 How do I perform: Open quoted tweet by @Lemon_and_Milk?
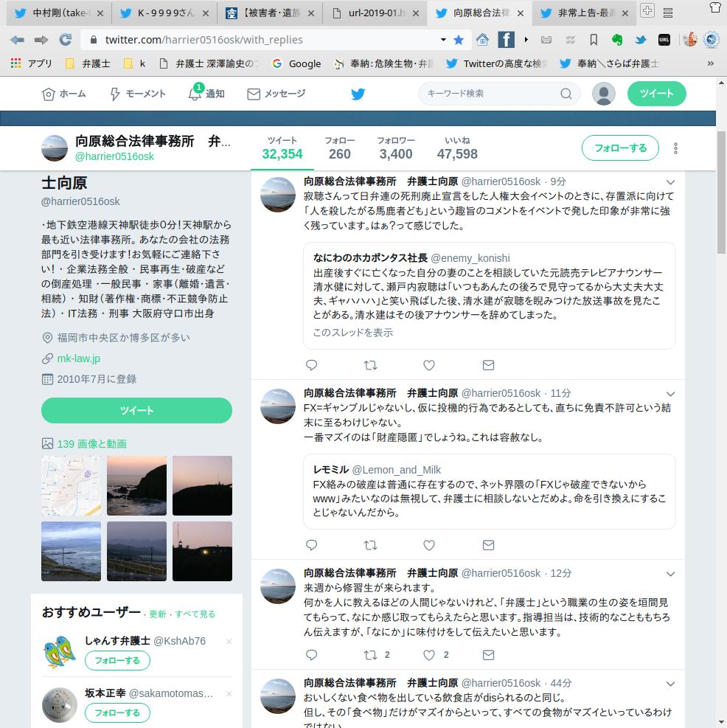(x=490, y=491)
